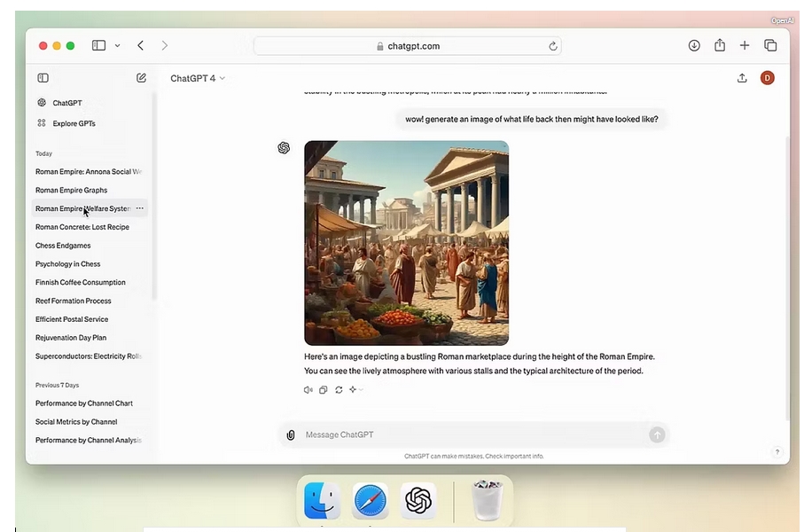
Task: Open the Chess Endgames chat
Action: 63,246
